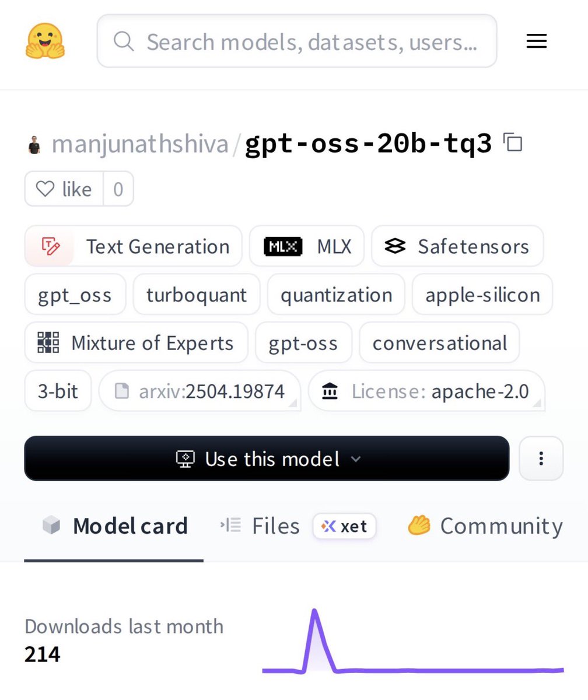Open the Safetensors tag
This screenshot has width=588, height=700.
(457, 246)
